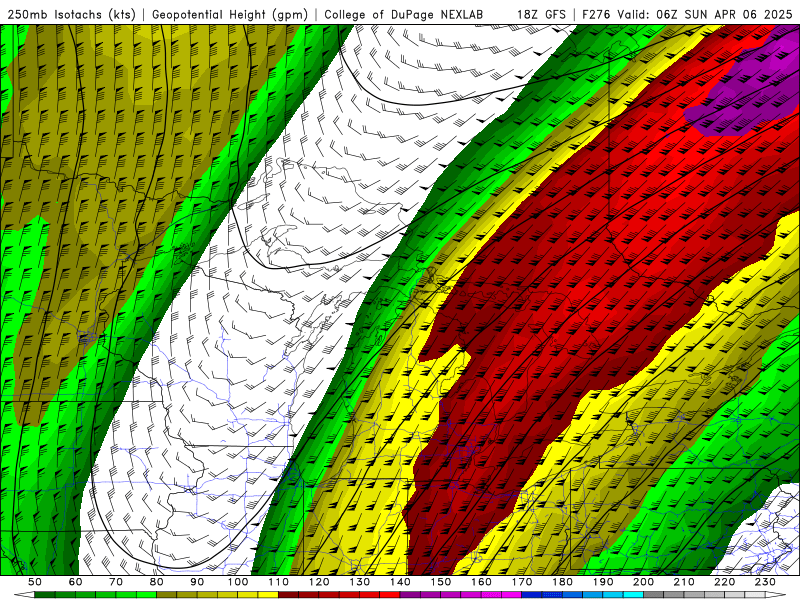Click the legend value 80
Image resolution: width=800 pixels, height=600 pixels.
pos(157,582)
